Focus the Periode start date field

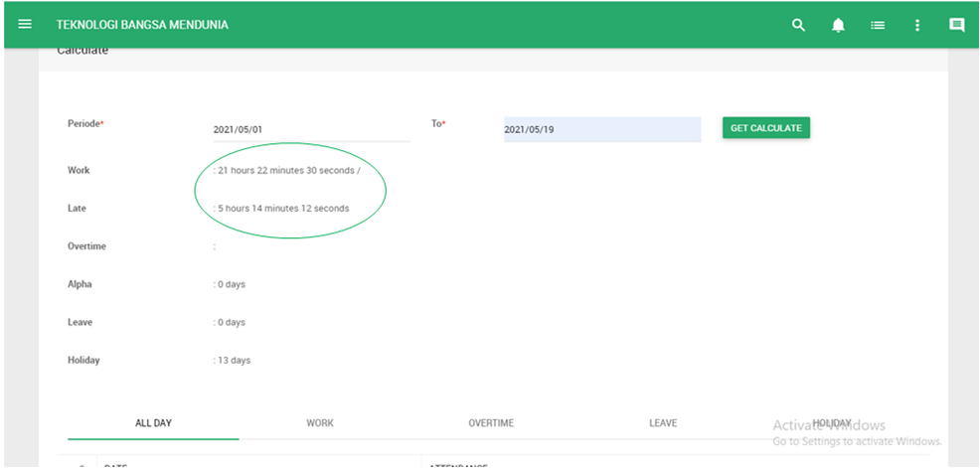pos(311,129)
